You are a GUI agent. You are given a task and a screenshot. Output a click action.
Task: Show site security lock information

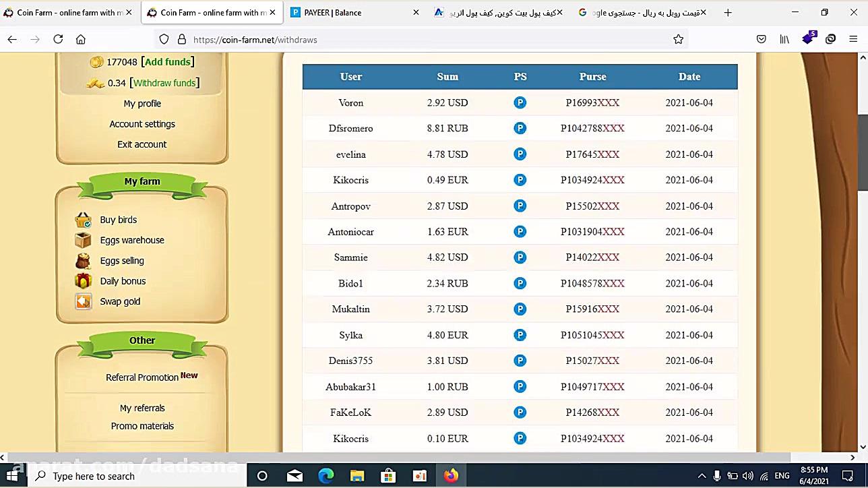pyautogui.click(x=181, y=40)
